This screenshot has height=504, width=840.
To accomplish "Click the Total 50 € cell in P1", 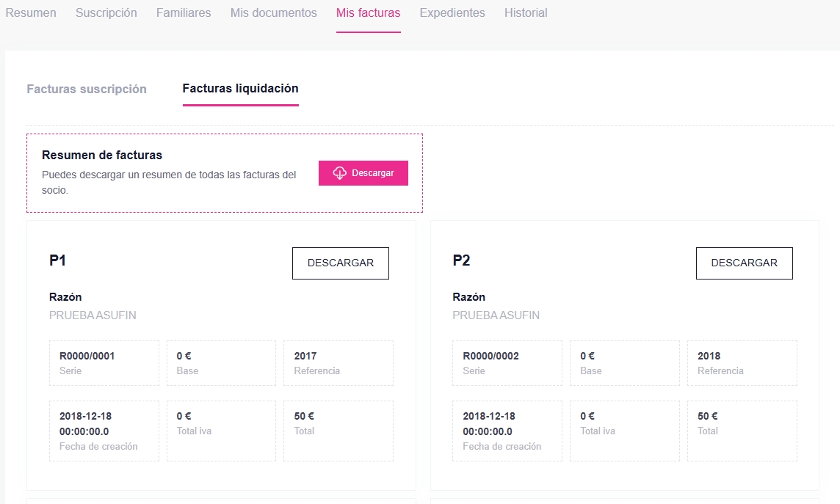I will (338, 431).
